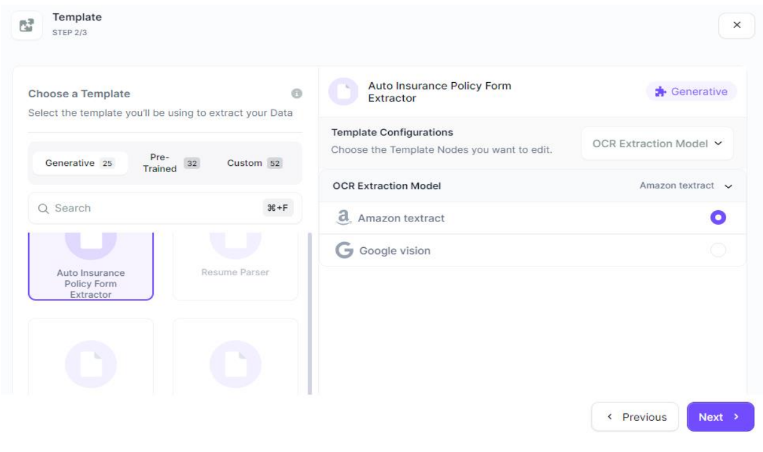Image resolution: width=763 pixels, height=452 pixels.
Task: Select the Google vision radio button
Action: 717,250
